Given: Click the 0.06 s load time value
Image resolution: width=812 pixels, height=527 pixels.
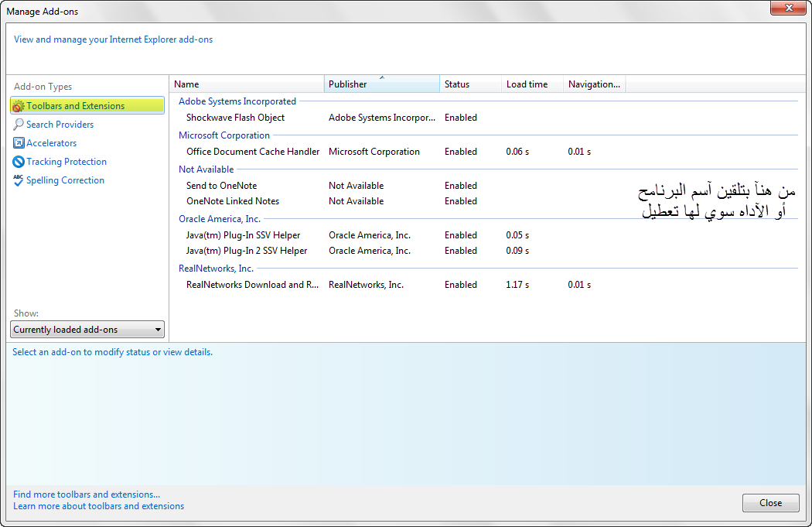Looking at the screenshot, I should coord(517,152).
